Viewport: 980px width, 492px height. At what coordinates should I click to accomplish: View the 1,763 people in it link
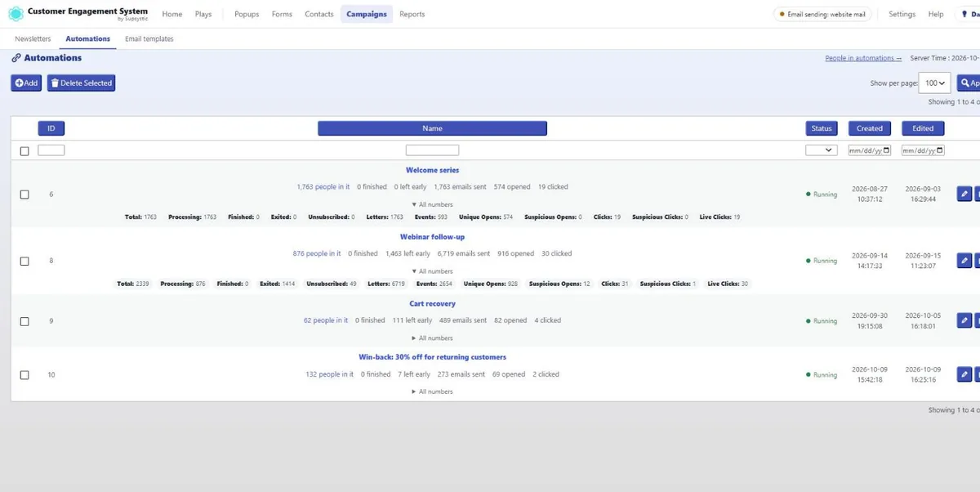click(323, 187)
